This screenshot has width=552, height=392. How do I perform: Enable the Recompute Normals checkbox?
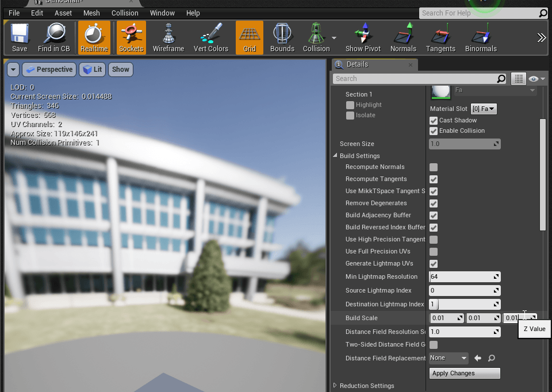434,167
